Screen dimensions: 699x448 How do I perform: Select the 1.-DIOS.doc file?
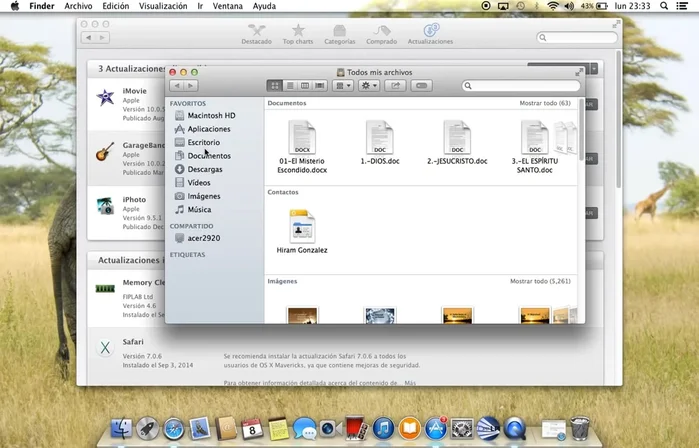click(x=379, y=138)
